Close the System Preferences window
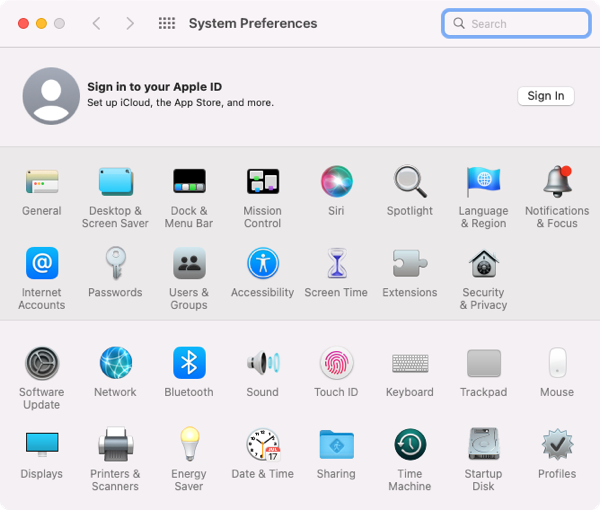 point(23,24)
